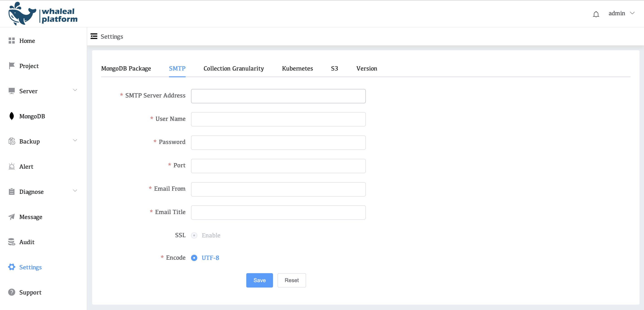The height and width of the screenshot is (310, 644).
Task: Click the MongoDB leaf icon
Action: click(12, 116)
